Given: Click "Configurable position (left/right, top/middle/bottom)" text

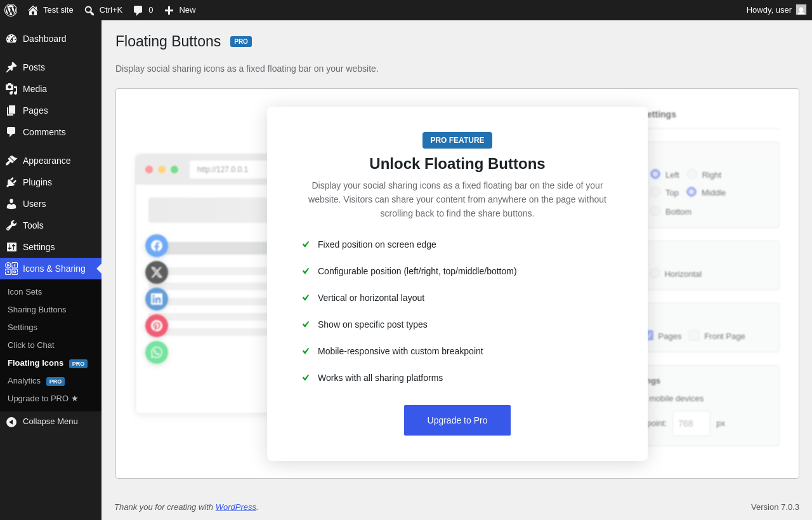Looking at the screenshot, I should pyautogui.click(x=417, y=271).
